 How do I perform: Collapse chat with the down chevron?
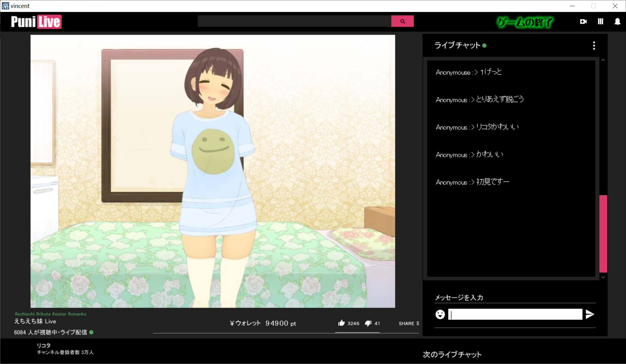pyautogui.click(x=602, y=277)
